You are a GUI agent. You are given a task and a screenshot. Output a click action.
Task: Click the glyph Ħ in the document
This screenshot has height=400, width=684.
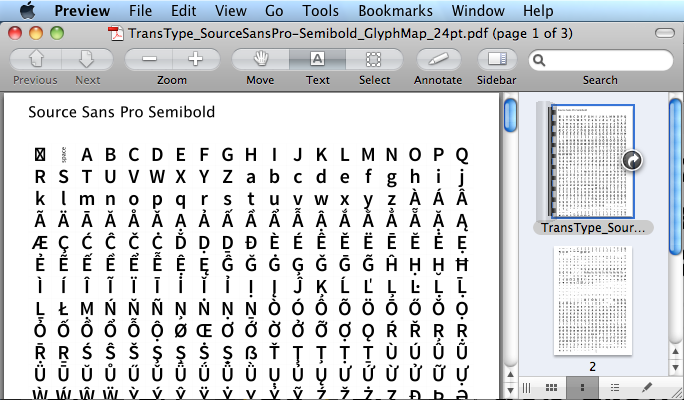pyautogui.click(x=462, y=264)
